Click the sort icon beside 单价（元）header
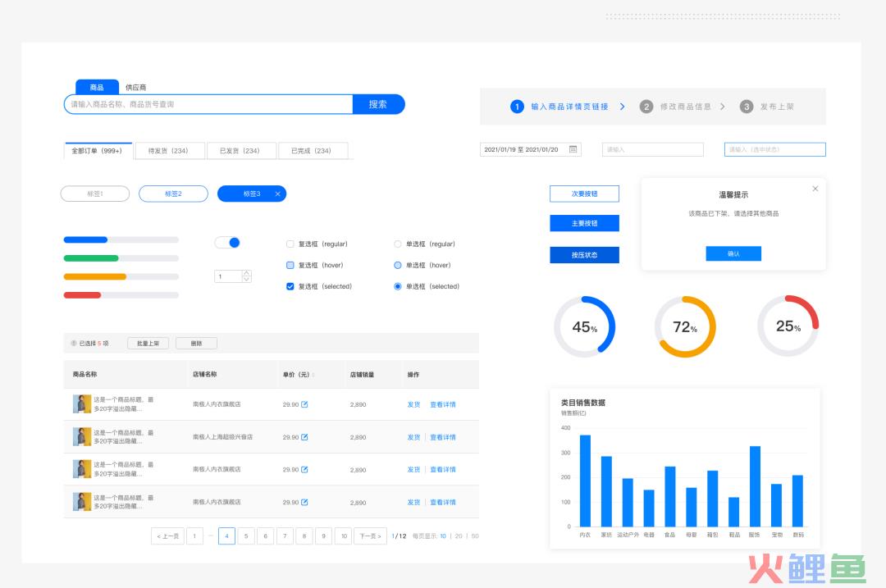This screenshot has width=886, height=588. [313, 375]
